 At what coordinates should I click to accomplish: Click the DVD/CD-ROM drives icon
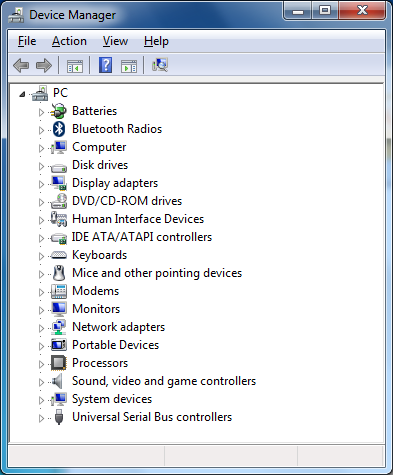coord(59,201)
